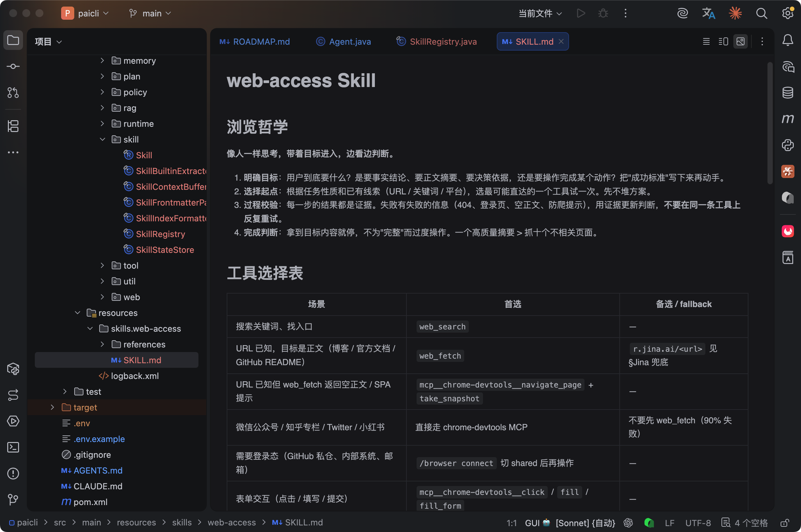Switch to editor-only view mode
801x532 pixels.
click(706, 41)
